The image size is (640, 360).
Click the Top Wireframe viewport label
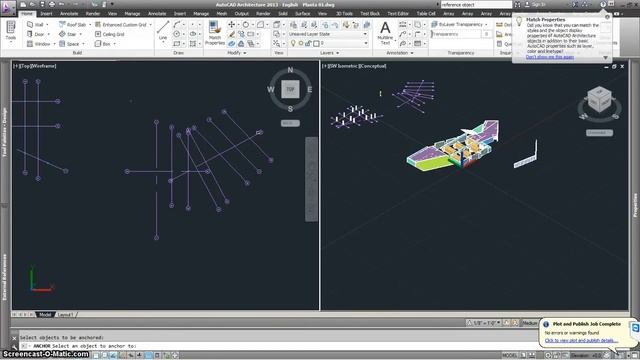35,66
